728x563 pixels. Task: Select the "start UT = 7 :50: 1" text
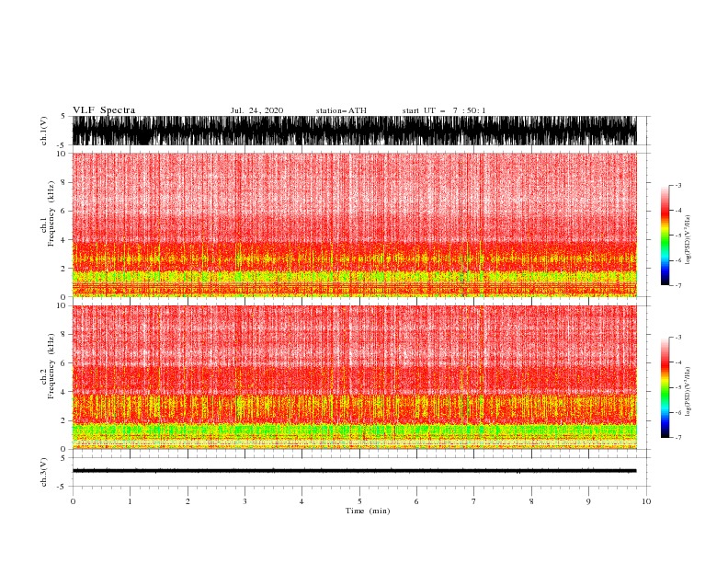[x=444, y=110]
